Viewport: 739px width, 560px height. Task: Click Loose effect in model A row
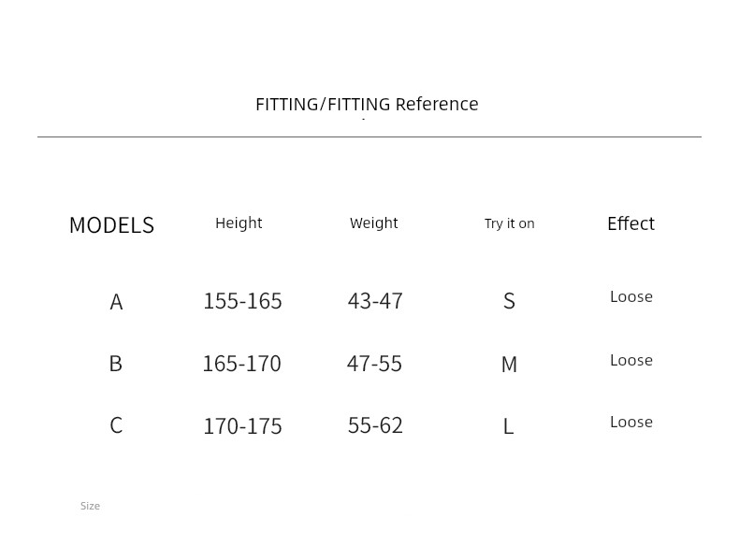631,296
